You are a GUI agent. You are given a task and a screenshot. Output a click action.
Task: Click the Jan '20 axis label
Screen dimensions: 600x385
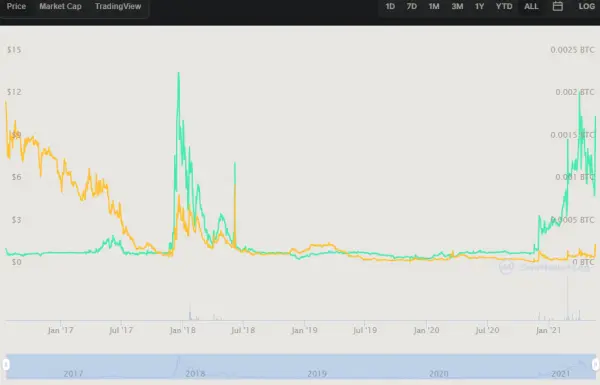(426, 330)
